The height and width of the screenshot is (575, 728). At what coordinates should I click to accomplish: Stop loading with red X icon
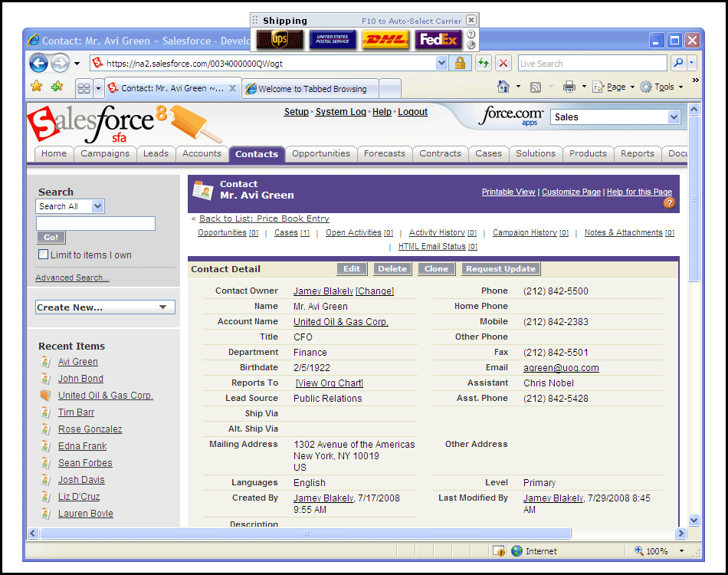coord(503,63)
